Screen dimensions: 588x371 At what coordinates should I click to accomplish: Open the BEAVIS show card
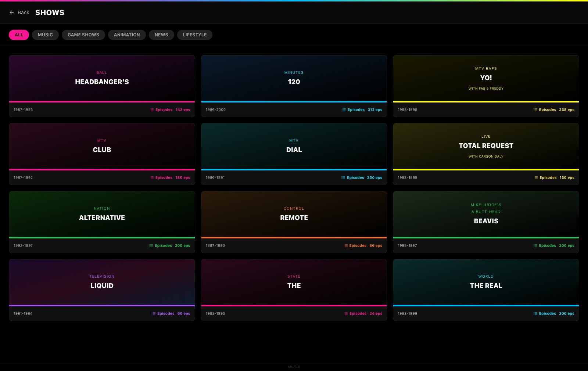point(486,222)
